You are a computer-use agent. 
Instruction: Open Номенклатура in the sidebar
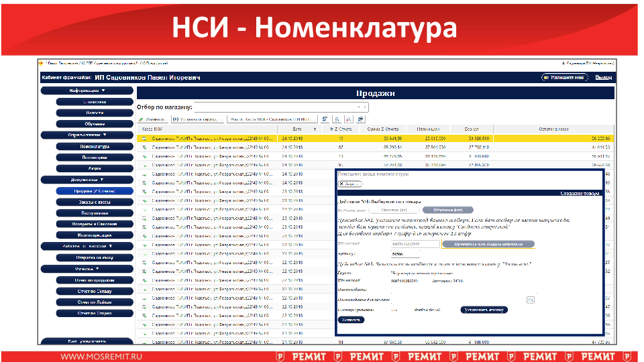pyautogui.click(x=94, y=146)
